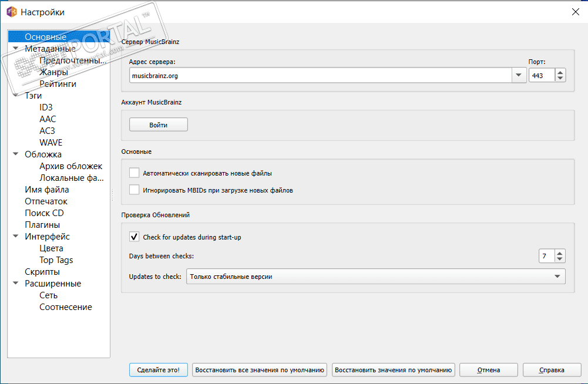Collapse the Обложка tree section
588x384 pixels.
pyautogui.click(x=15, y=154)
